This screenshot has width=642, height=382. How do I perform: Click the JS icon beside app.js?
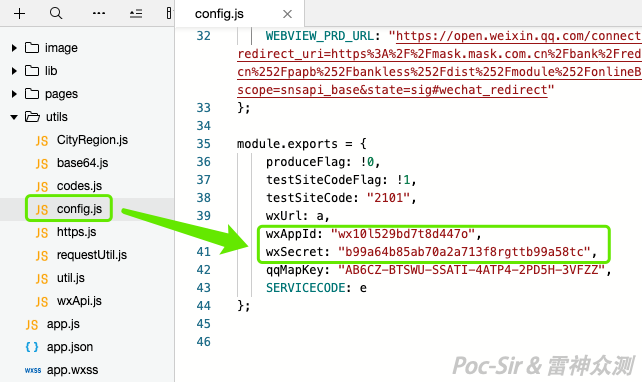click(32, 325)
